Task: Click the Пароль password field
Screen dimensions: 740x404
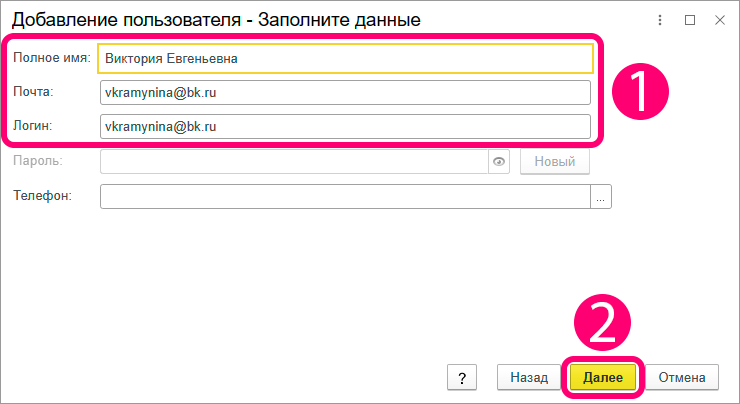Action: coord(294,162)
